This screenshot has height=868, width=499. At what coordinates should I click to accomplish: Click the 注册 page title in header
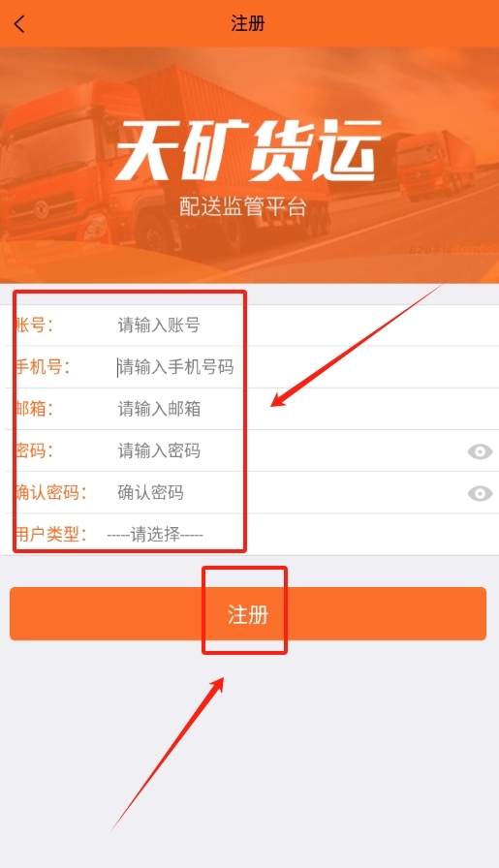pyautogui.click(x=248, y=24)
